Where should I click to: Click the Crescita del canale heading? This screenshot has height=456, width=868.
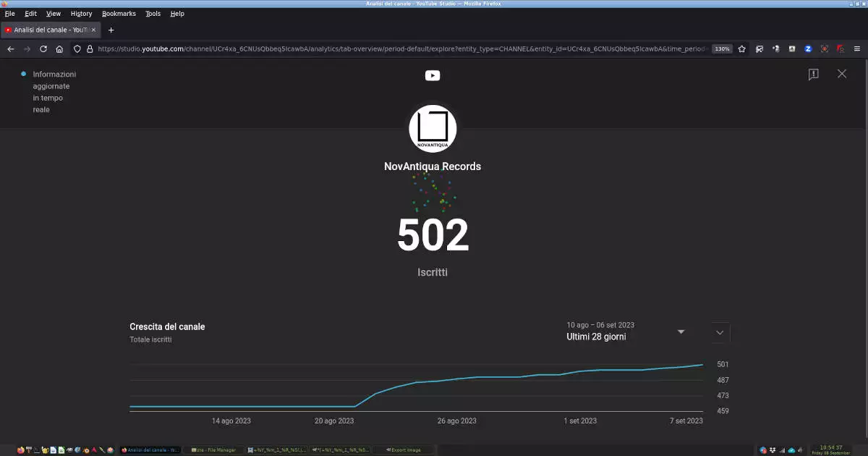tap(167, 327)
